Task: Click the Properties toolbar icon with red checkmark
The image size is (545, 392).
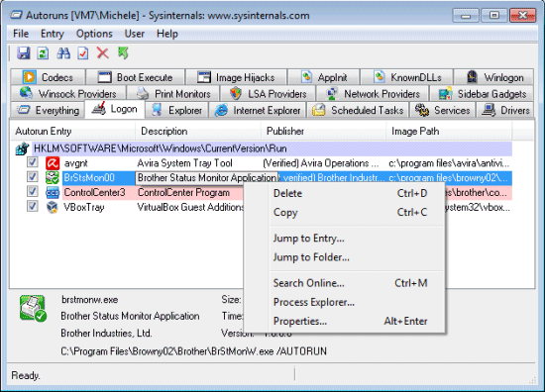Action: (83, 53)
